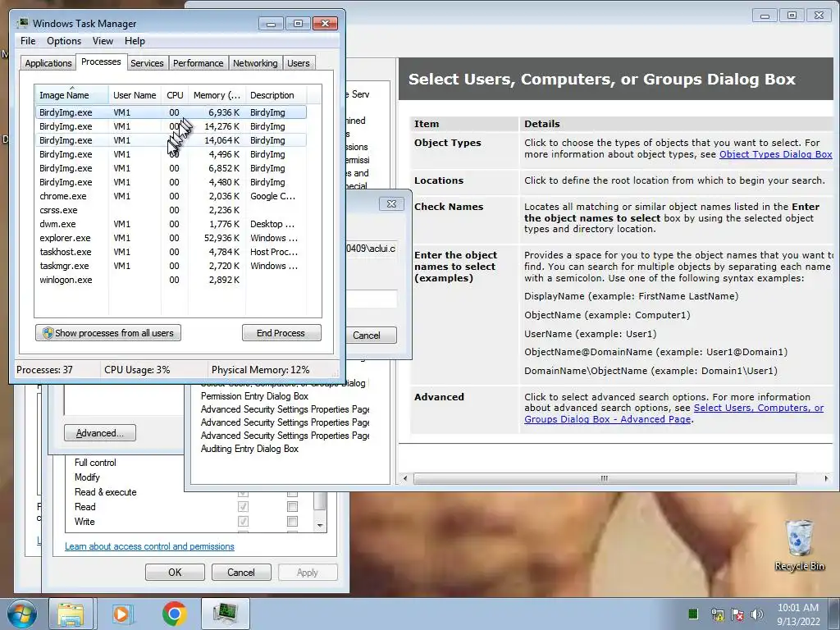Open Learn about access control and permissions
The width and height of the screenshot is (840, 630).
pyautogui.click(x=149, y=546)
